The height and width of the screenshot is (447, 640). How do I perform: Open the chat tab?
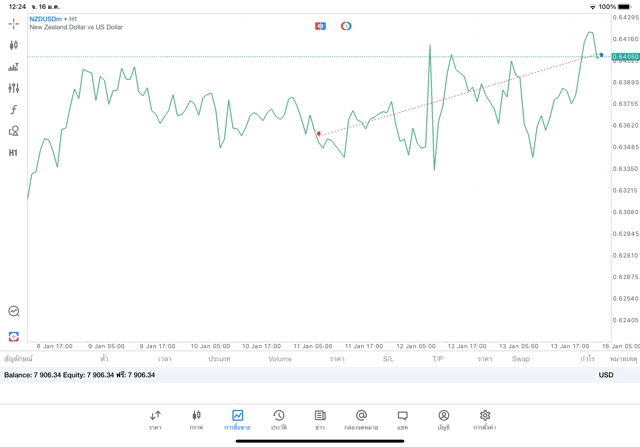click(402, 420)
